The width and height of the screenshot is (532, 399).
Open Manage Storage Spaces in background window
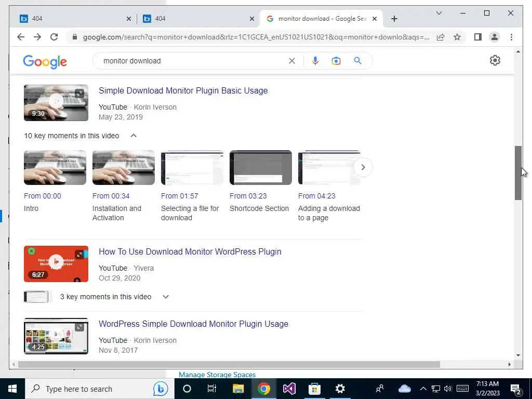[x=217, y=375]
